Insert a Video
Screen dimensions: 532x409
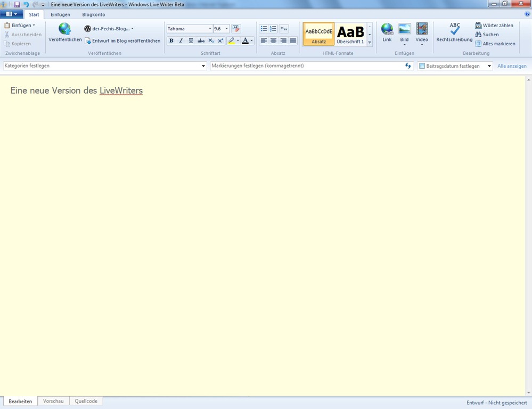(x=422, y=34)
